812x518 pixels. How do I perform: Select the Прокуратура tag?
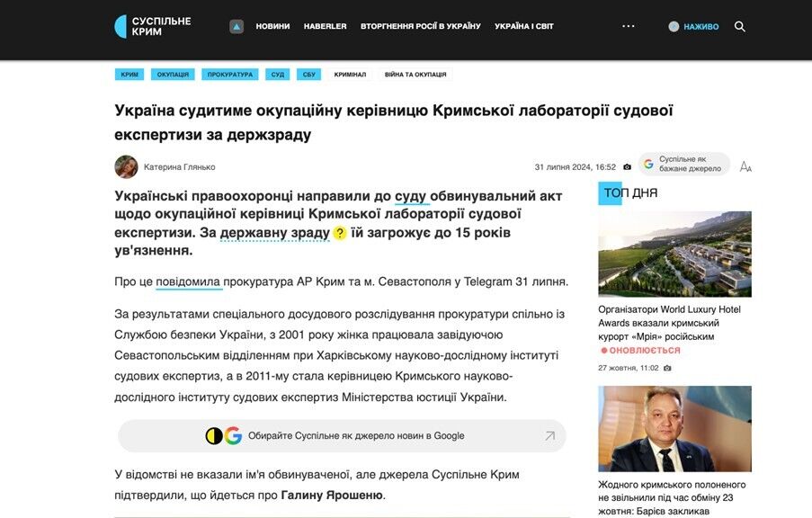(x=230, y=75)
